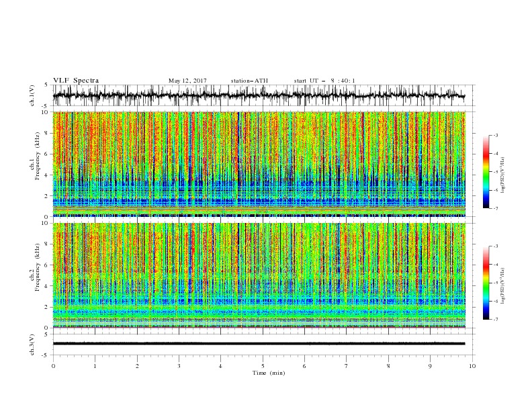This screenshot has width=532, height=411.
Task: Click the "start UT = 8 :40: 1" text
Action: tap(324, 81)
